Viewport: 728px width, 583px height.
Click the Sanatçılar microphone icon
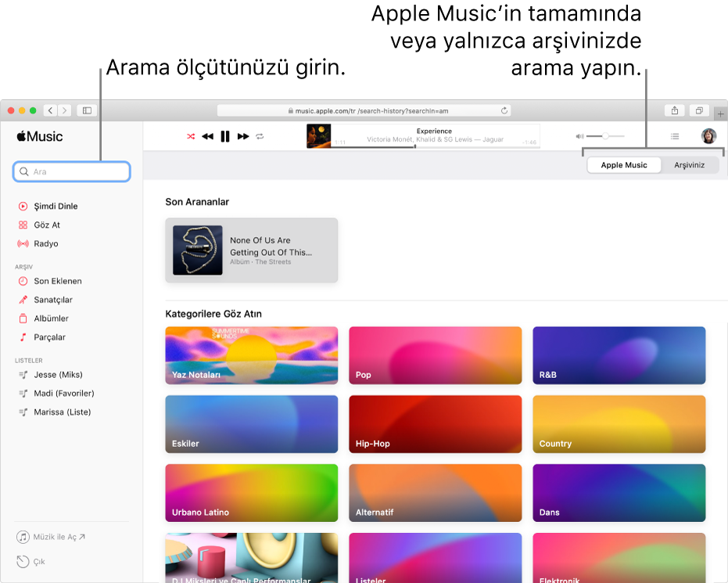click(23, 300)
